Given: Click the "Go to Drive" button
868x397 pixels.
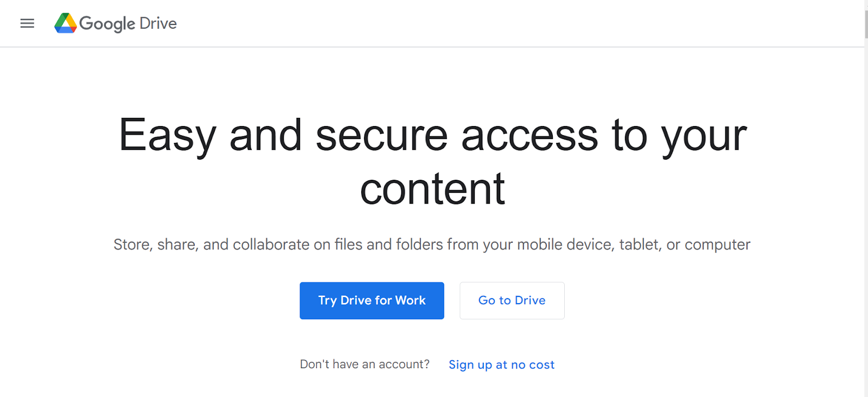Looking at the screenshot, I should click(x=512, y=300).
